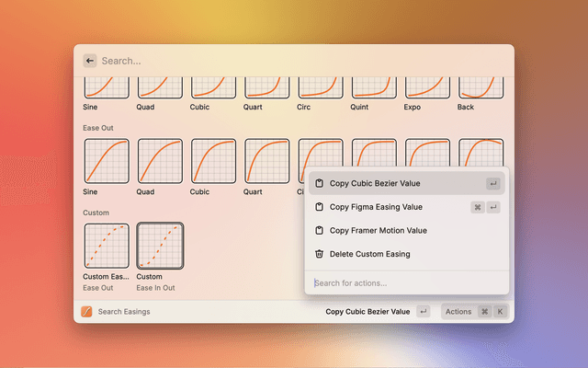Select the Custom Ease Out thumbnail
This screenshot has height=368, width=588.
106,246
